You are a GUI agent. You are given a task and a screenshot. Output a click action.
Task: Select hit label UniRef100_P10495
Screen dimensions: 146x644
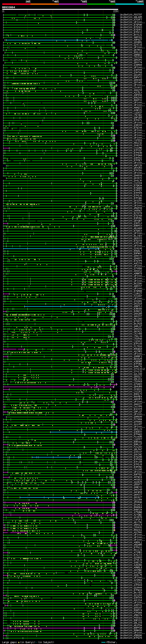tap(131, 437)
